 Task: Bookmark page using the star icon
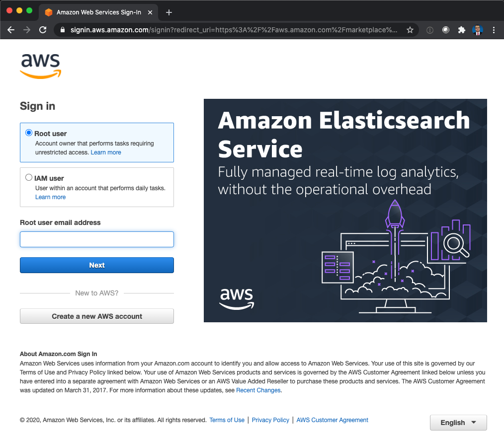[x=410, y=30]
